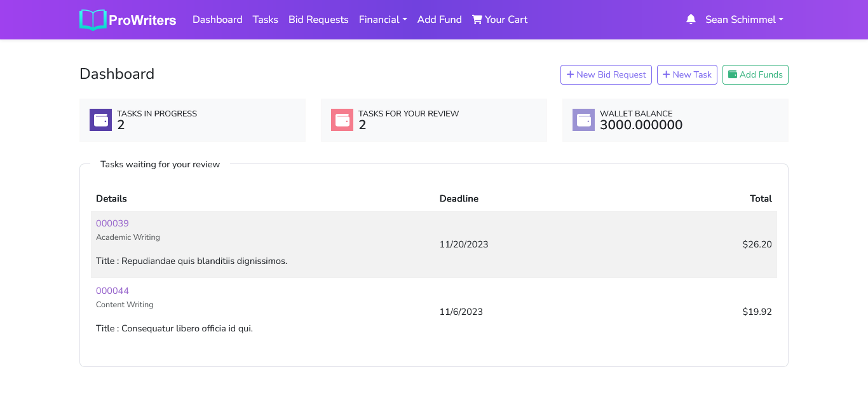The width and height of the screenshot is (868, 409).
Task: Click the Tasks In Progress wallet icon
Action: tap(100, 120)
